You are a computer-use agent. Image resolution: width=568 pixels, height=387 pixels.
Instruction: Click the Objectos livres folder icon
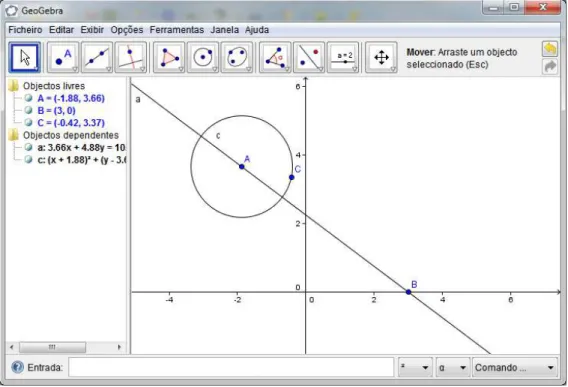coord(13,86)
